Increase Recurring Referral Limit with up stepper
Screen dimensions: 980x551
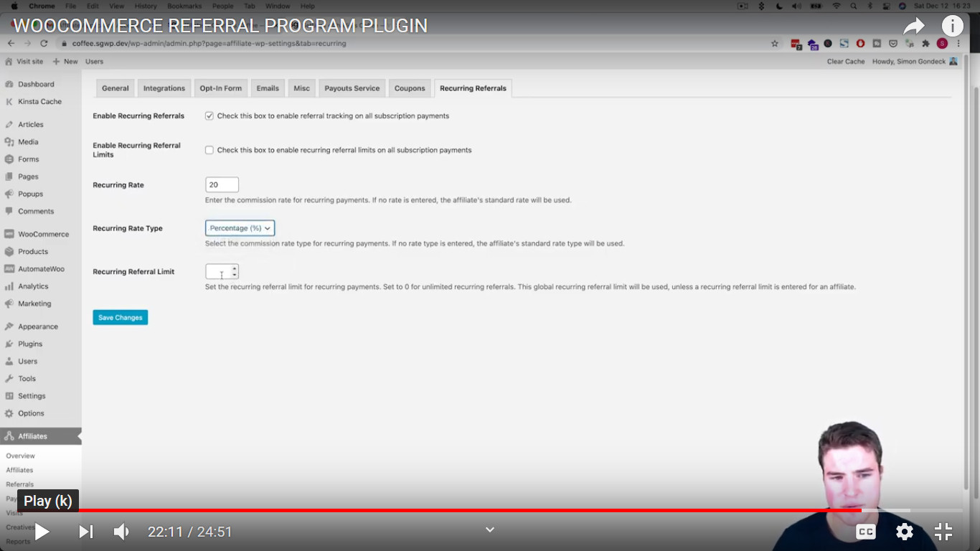pos(235,268)
